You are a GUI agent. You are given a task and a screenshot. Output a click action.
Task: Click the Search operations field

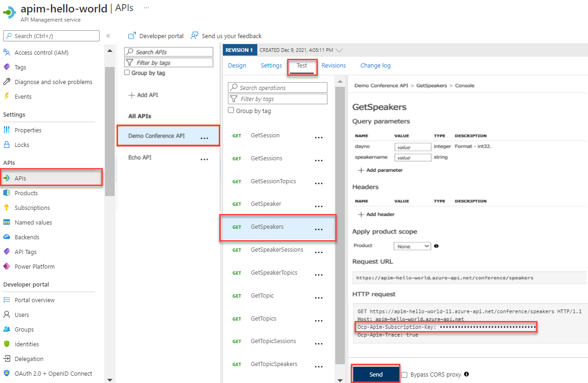point(278,87)
